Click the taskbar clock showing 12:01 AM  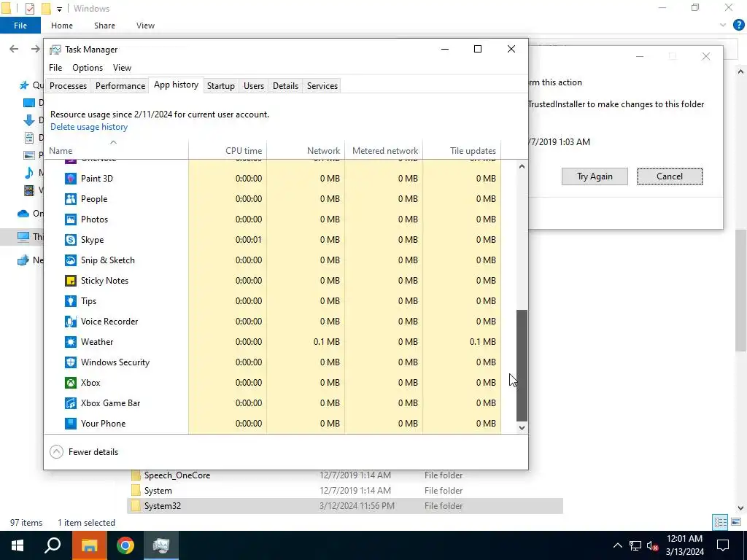(x=684, y=545)
